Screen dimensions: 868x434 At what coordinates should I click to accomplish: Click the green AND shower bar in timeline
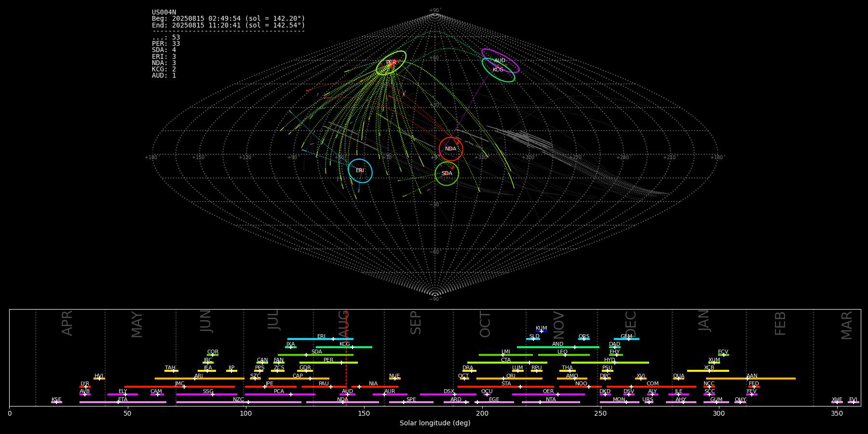coord(558,347)
